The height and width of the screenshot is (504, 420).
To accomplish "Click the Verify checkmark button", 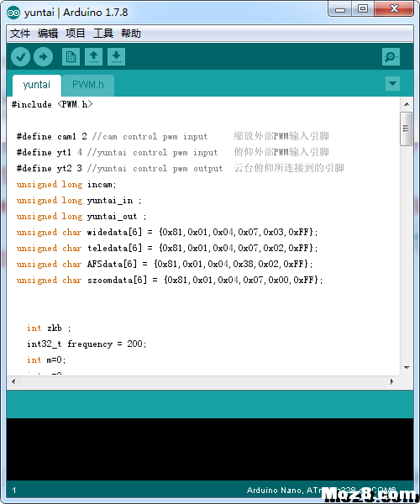I will pyautogui.click(x=20, y=57).
